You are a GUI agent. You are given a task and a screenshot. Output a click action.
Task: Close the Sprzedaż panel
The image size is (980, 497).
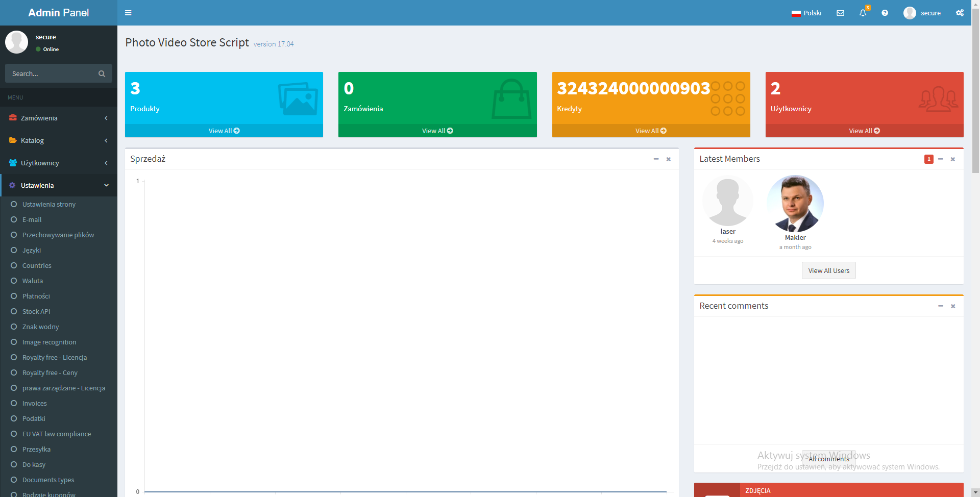[668, 159]
